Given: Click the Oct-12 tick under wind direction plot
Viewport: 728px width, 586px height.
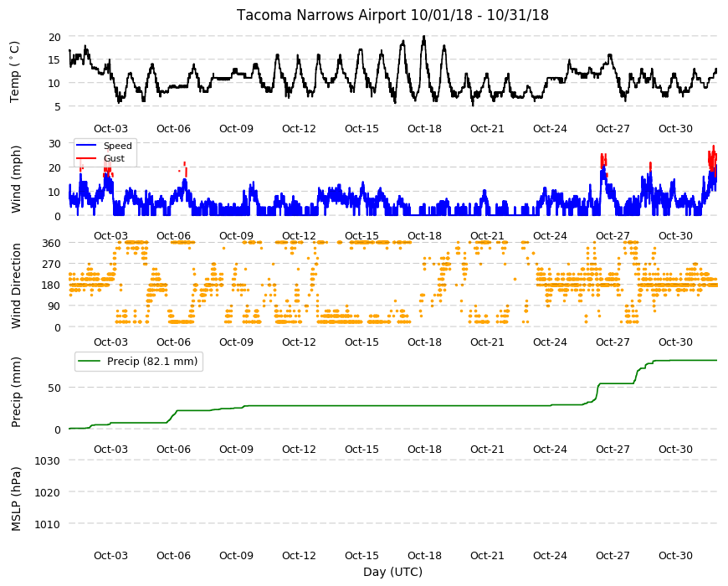Looking at the screenshot, I should coord(299,342).
